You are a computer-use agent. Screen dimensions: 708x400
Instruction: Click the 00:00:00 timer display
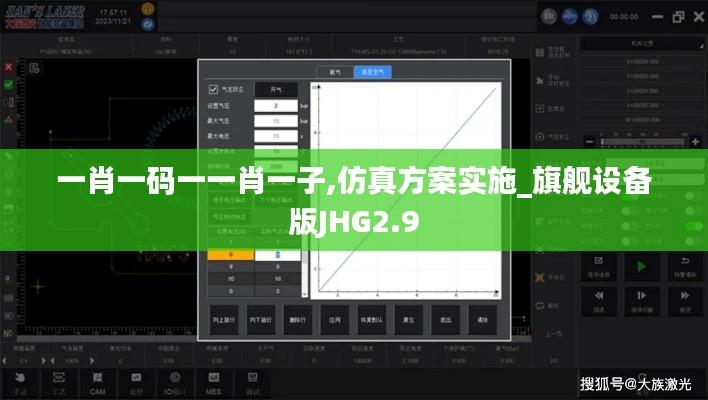pyautogui.click(x=624, y=17)
